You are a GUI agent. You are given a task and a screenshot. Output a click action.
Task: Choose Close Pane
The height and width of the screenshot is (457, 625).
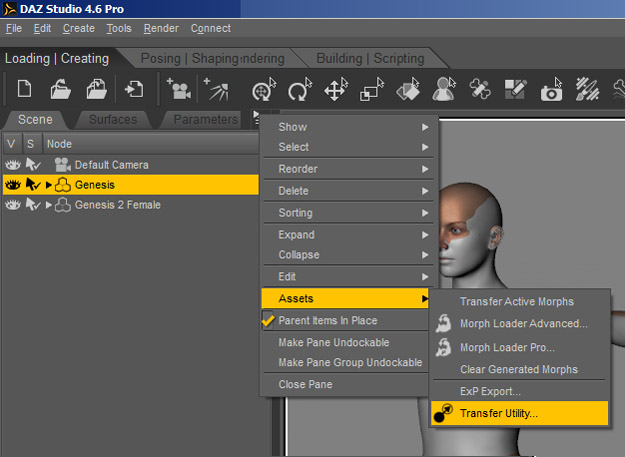[x=346, y=384]
